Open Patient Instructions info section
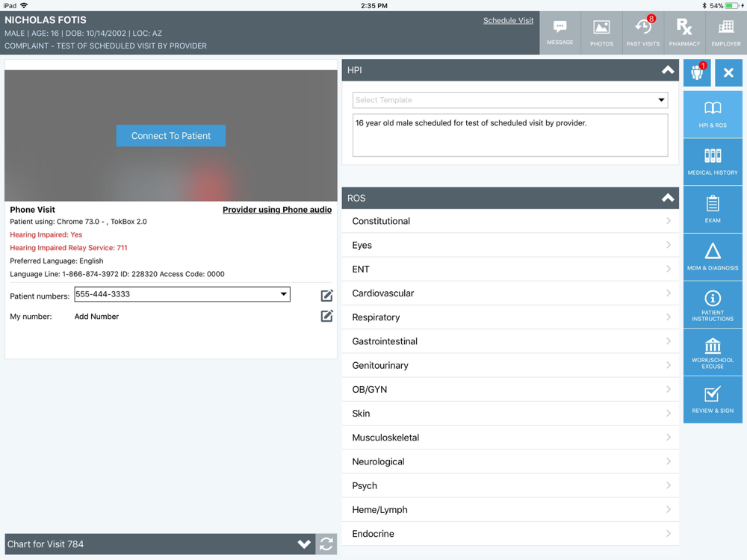The width and height of the screenshot is (747, 560). point(713,305)
